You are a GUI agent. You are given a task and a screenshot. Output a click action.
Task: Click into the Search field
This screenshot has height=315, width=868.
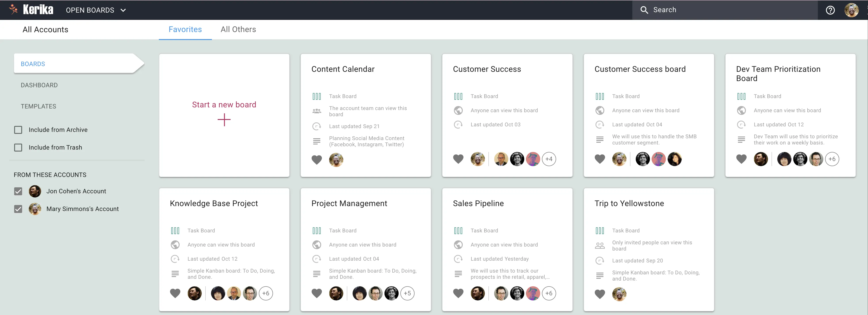point(724,10)
